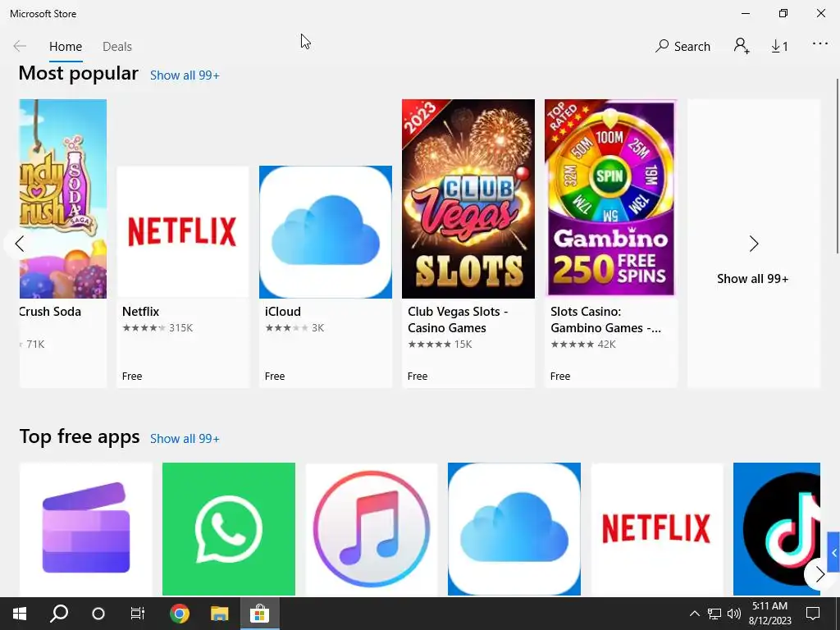
Task: Click Show all 99+ beside Most popular
Action: (185, 75)
